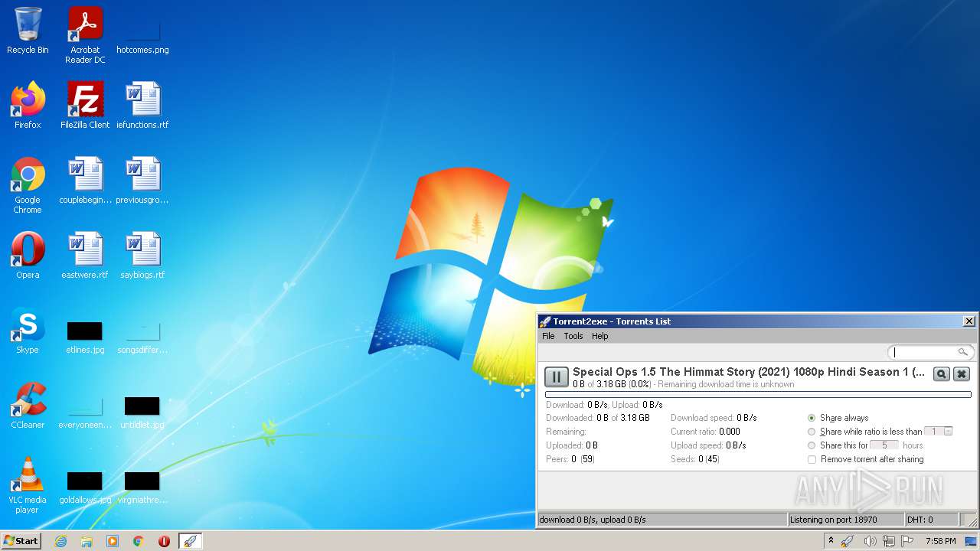This screenshot has width=980, height=551.
Task: Open Windows Media Player from taskbar
Action: (113, 541)
